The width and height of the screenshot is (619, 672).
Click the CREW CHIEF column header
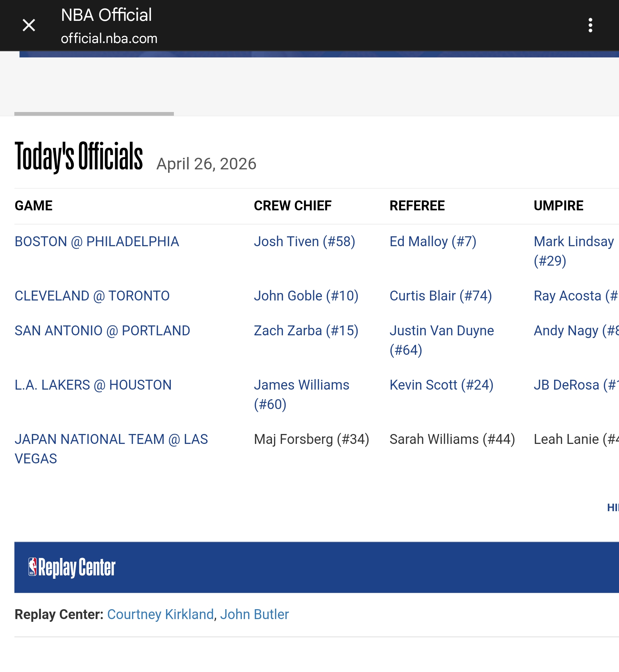coord(292,206)
